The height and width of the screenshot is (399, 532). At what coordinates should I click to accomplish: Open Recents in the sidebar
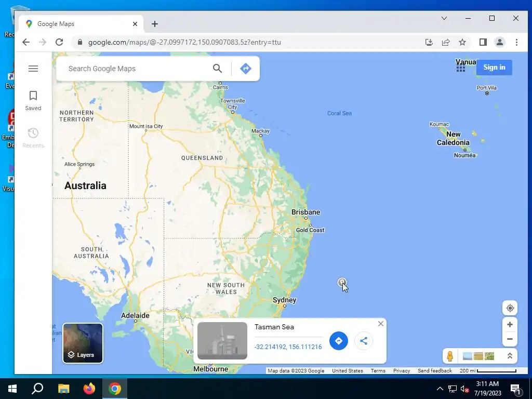(33, 138)
